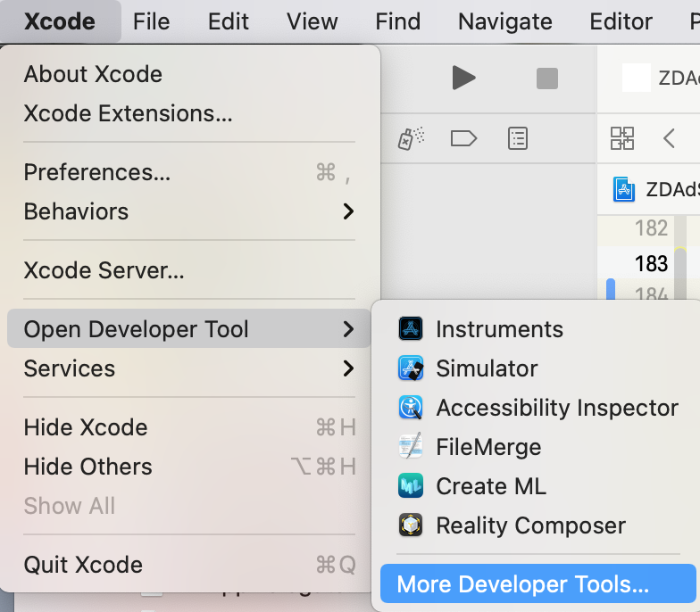This screenshot has height=612, width=700.
Task: Choose About Xcode
Action: [x=189, y=74]
